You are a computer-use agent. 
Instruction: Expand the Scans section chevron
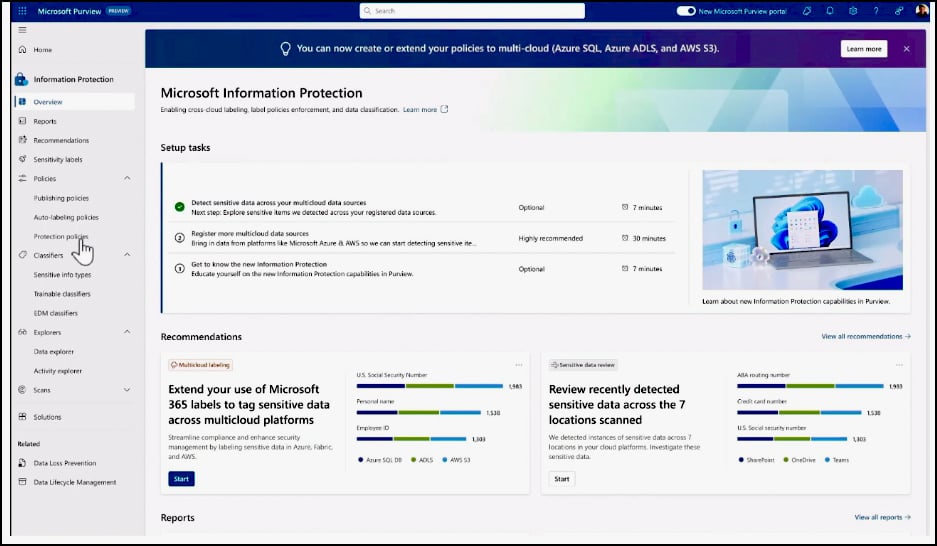tap(127, 389)
